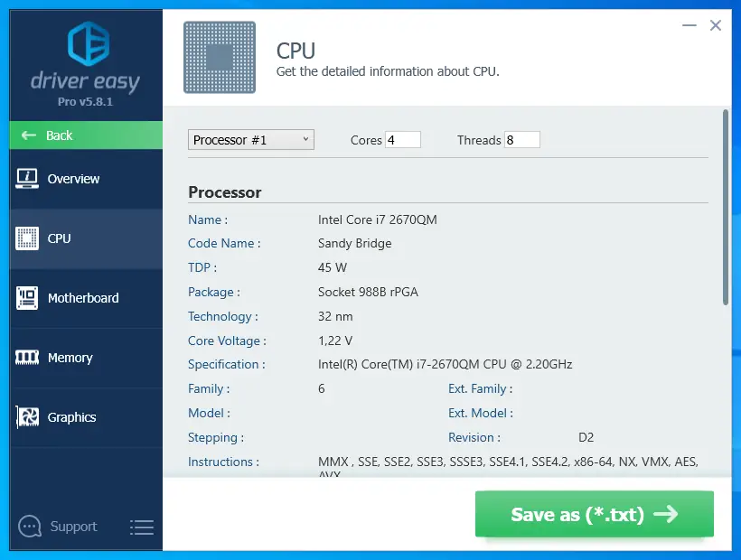Click the "Core Voltage :" label
This screenshot has height=560, width=741.
(x=228, y=341)
